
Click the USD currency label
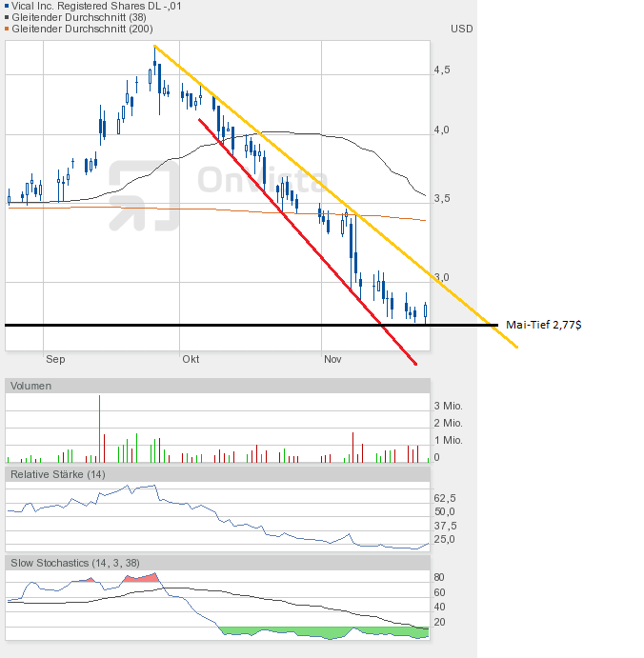coord(462,29)
